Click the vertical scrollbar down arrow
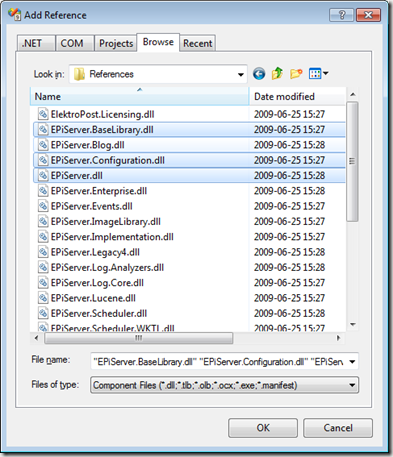393x457 pixels. coord(353,325)
